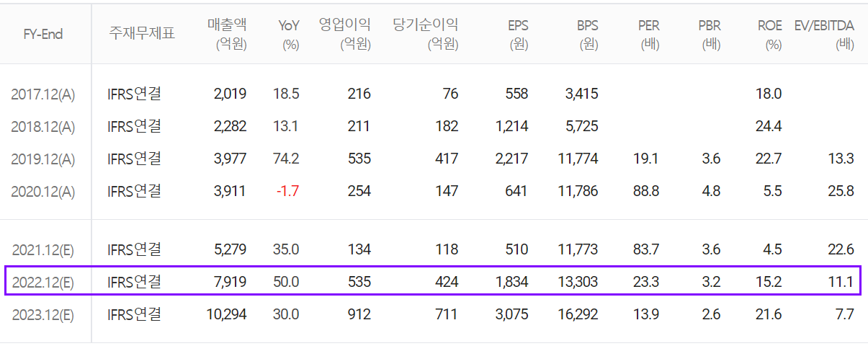This screenshot has height=346, width=868.
Task: Click the PER (배) column header
Action: pos(648,35)
